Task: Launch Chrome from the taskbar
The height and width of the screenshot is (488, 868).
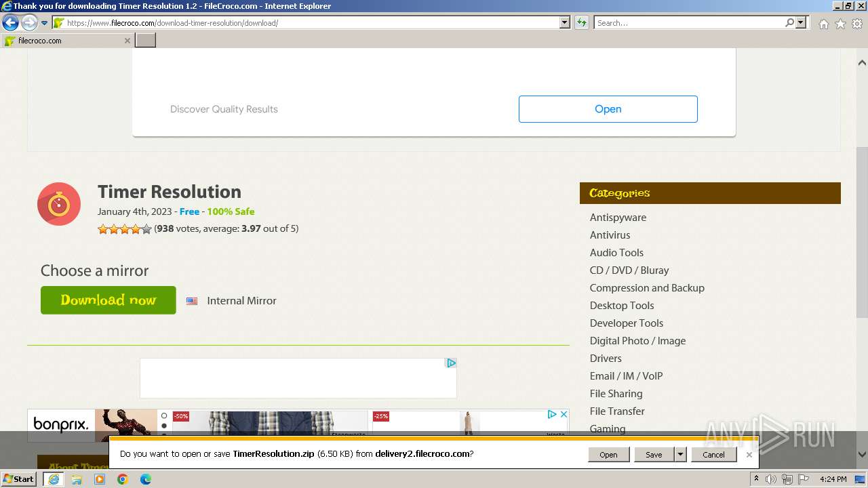Action: [x=123, y=479]
